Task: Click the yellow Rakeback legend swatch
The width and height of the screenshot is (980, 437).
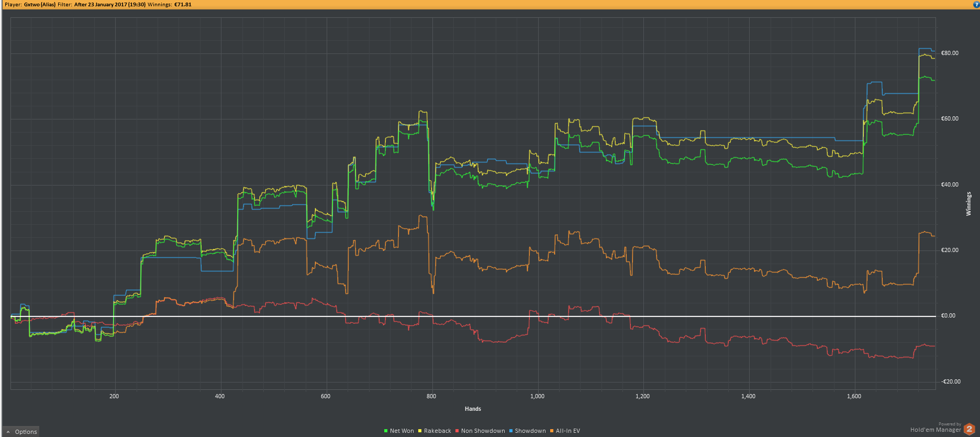Action: [420, 431]
